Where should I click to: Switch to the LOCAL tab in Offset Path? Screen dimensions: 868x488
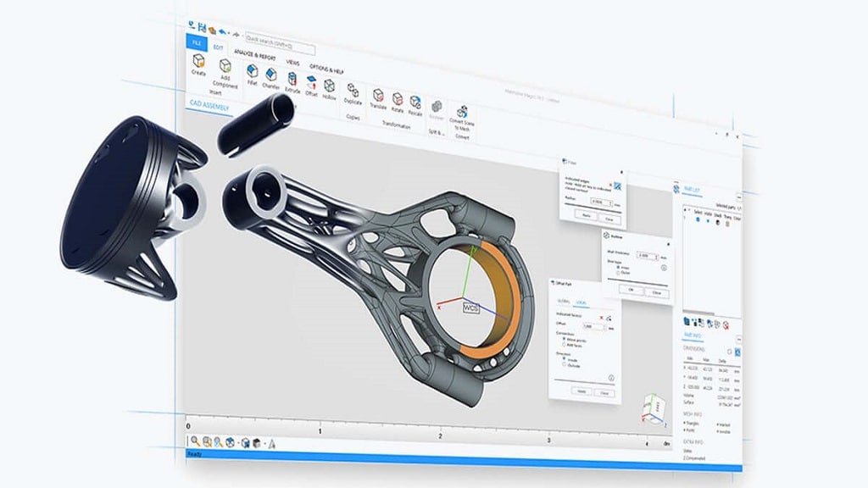pyautogui.click(x=581, y=302)
